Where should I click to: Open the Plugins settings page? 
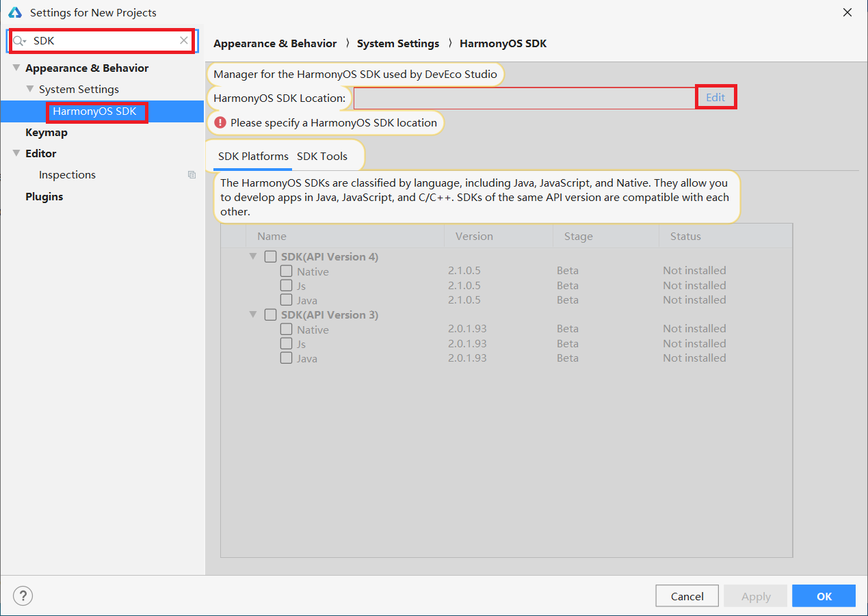coord(44,197)
